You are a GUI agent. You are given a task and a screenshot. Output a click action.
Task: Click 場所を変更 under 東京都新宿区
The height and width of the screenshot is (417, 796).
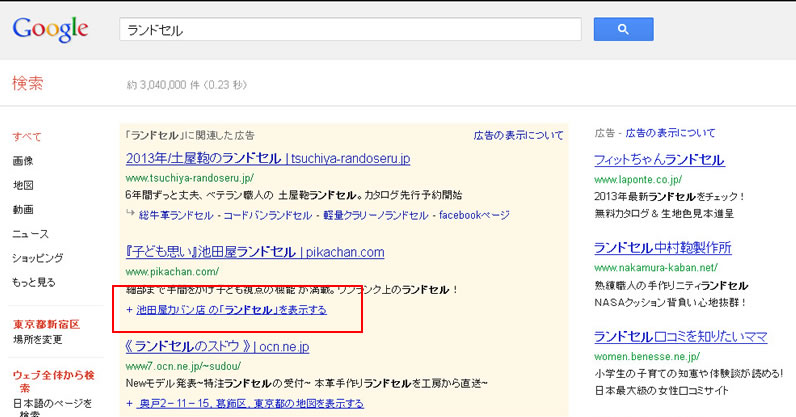click(x=38, y=339)
